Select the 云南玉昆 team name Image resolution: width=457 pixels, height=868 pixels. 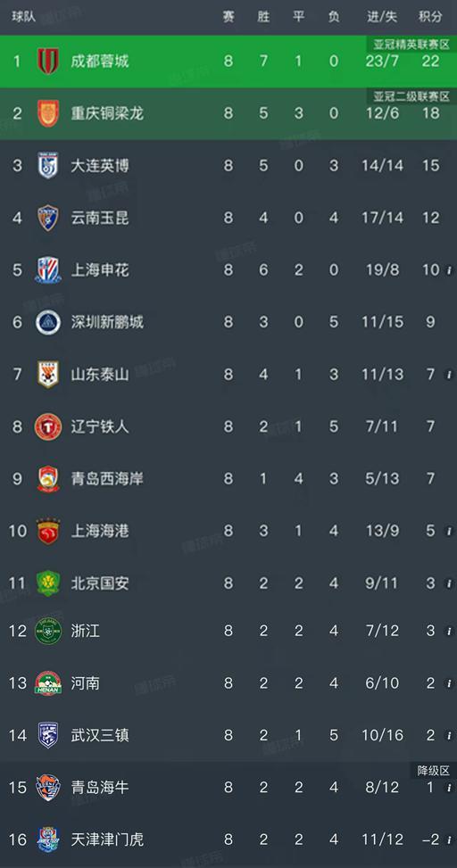100,218
